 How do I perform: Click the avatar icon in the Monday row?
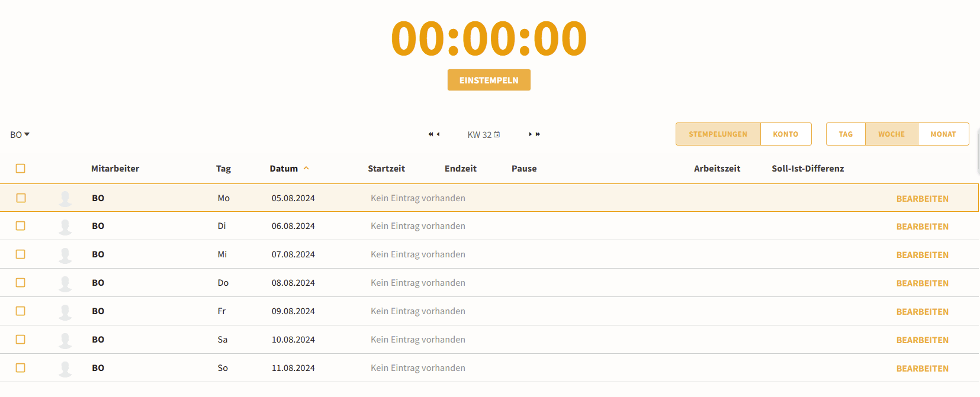[x=65, y=198]
